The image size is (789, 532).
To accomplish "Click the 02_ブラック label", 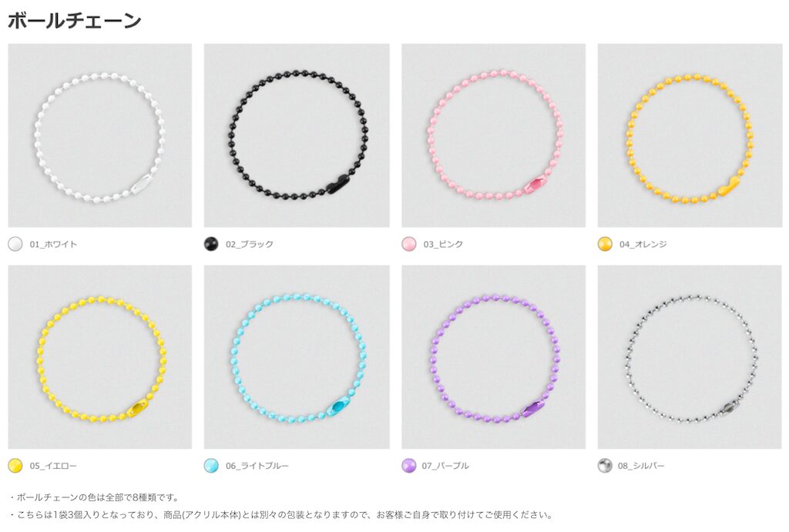I will [250, 244].
